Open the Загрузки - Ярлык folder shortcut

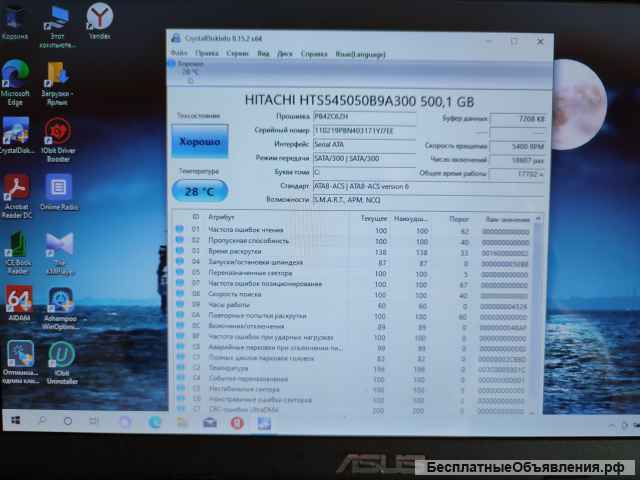(57, 83)
